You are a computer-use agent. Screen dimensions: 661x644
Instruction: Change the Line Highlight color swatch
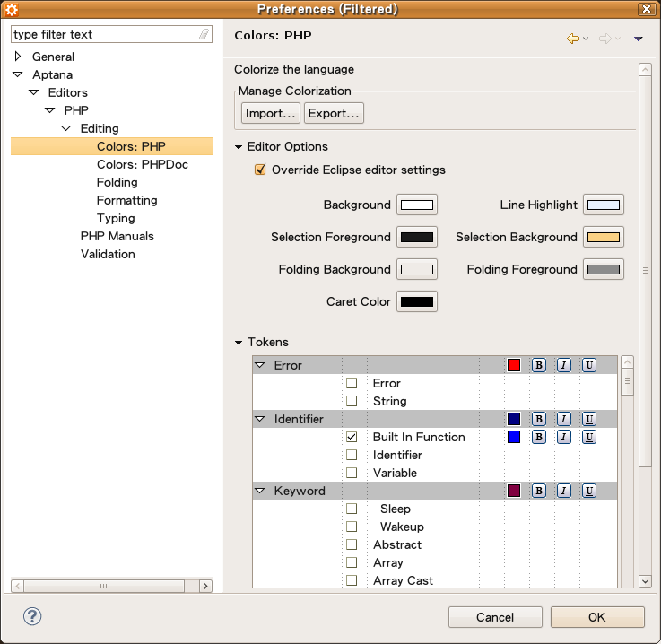pos(604,205)
